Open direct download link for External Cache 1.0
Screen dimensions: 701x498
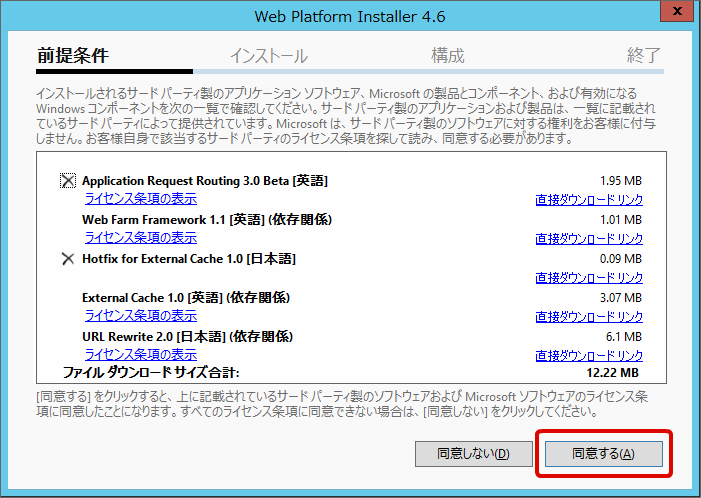tap(589, 317)
